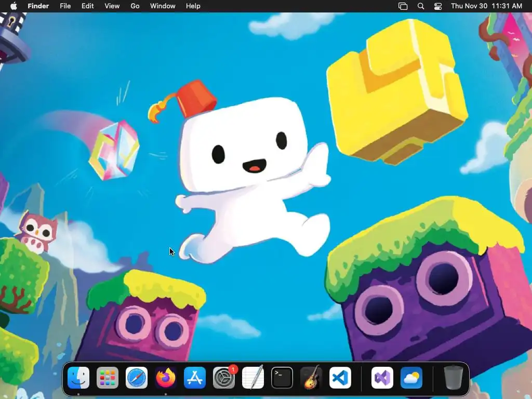Open the File menu
The height and width of the screenshot is (399, 532).
(x=65, y=6)
